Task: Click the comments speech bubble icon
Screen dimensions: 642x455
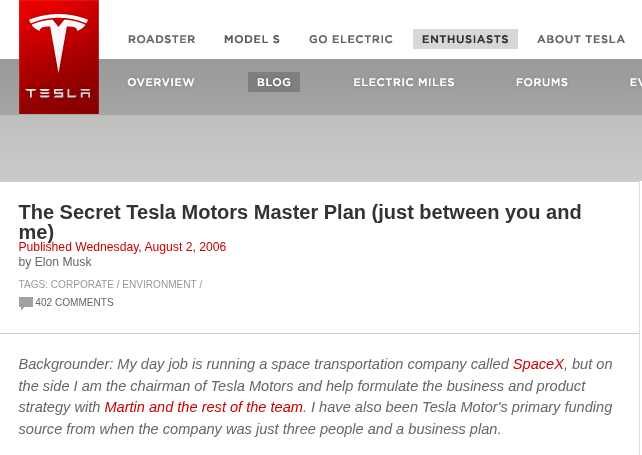Action: 26,303
